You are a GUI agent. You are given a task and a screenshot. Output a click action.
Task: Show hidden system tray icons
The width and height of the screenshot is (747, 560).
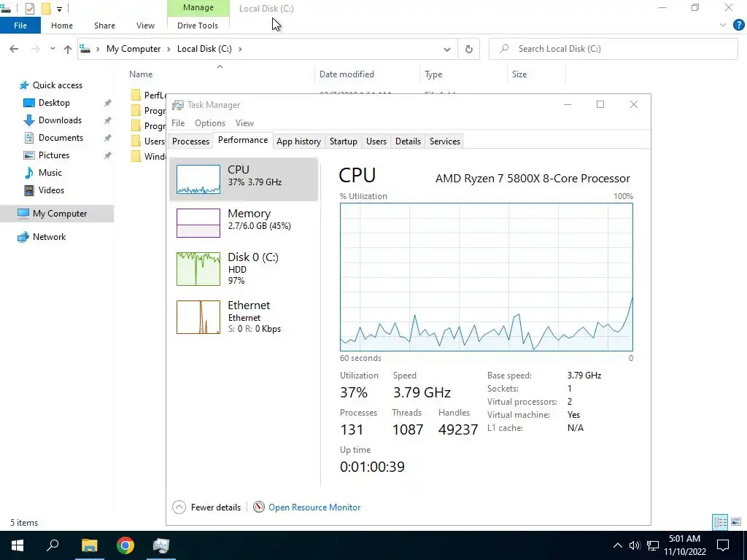pos(617,545)
